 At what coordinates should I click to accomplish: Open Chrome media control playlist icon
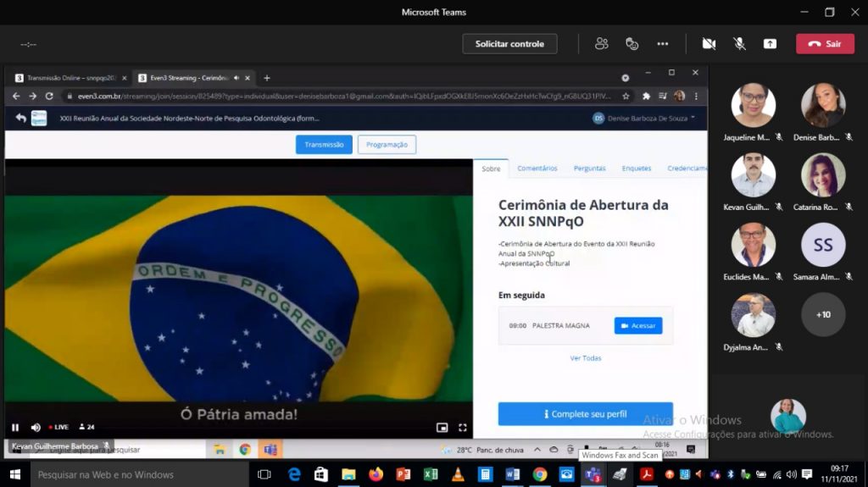(663, 97)
